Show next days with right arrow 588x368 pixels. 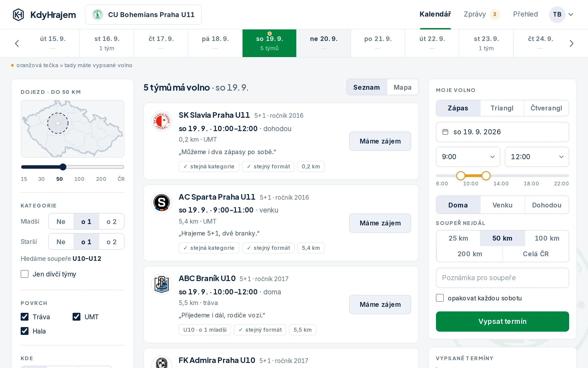571,43
